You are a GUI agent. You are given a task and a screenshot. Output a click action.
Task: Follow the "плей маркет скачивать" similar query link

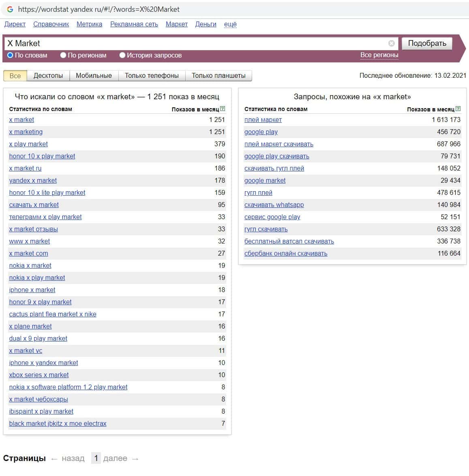coord(278,144)
